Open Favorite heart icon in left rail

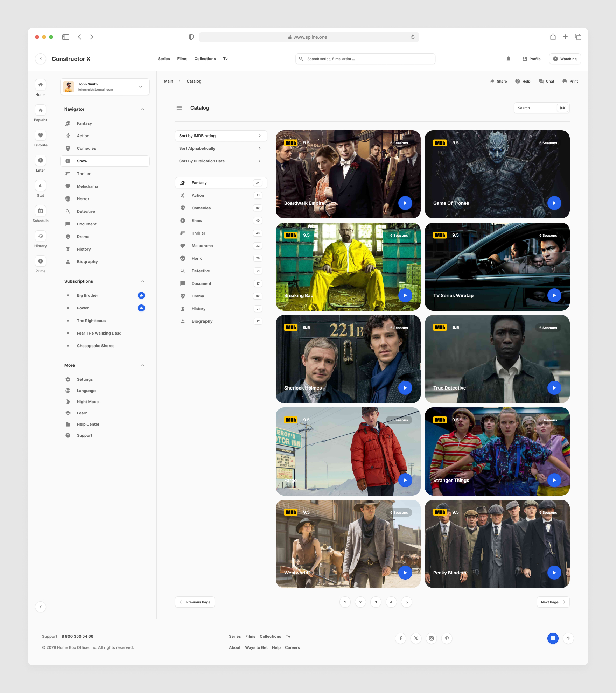click(x=41, y=135)
